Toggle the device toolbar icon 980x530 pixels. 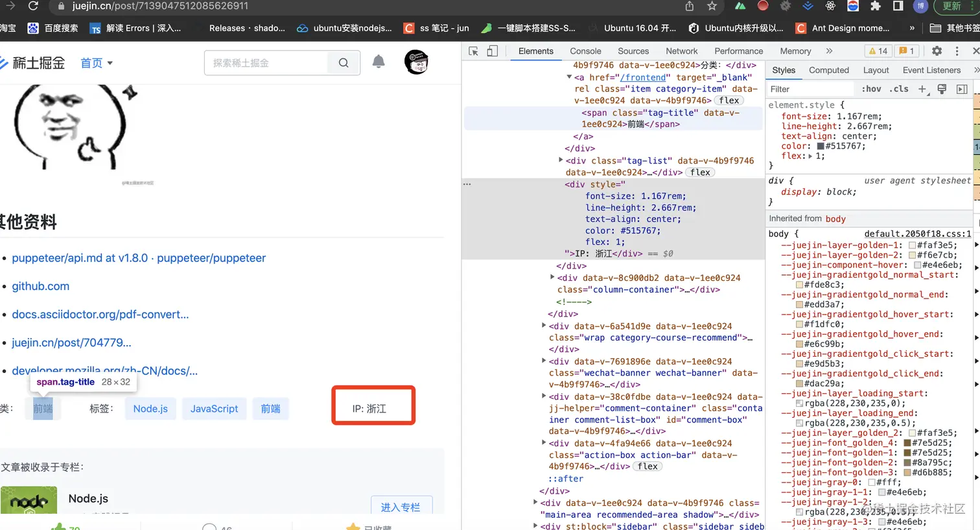493,51
